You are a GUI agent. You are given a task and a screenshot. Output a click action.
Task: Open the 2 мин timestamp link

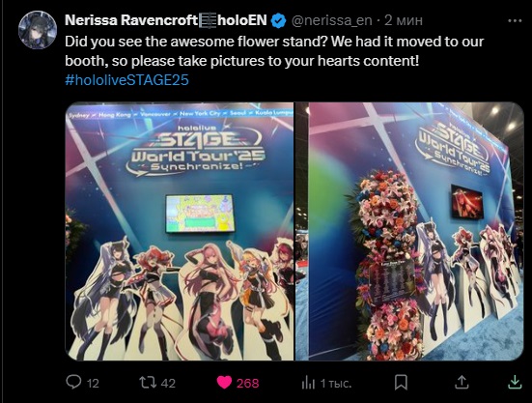point(404,20)
